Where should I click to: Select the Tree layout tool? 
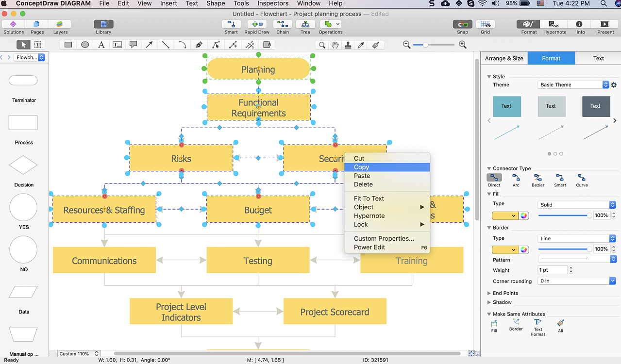305,24
